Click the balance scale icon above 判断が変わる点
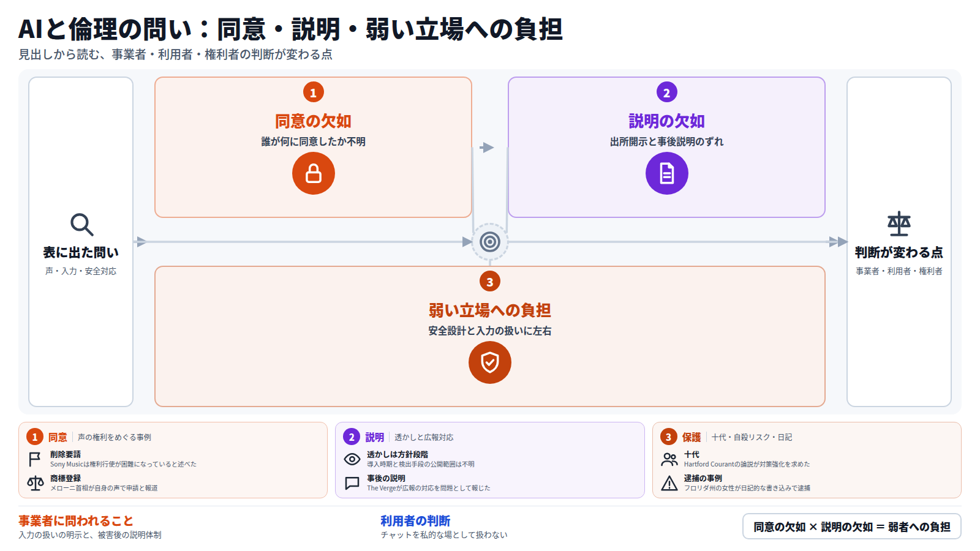The width and height of the screenshot is (980, 551). point(899,224)
